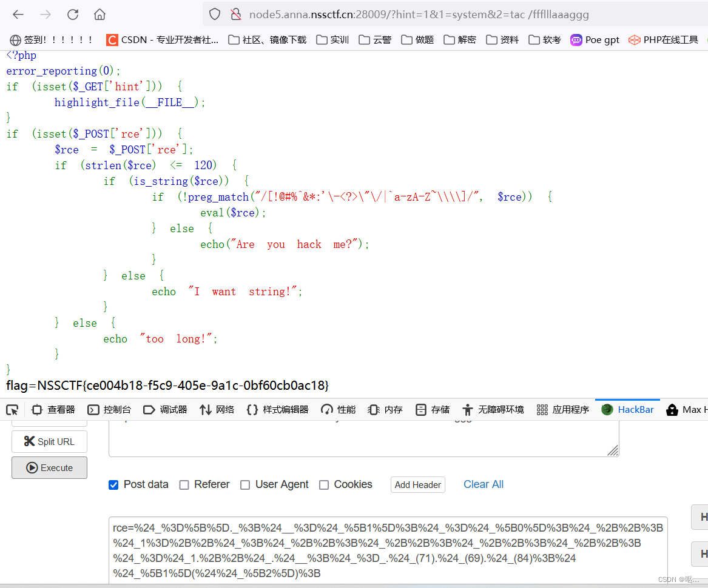Viewport: 708px width, 588px height.
Task: Click inside the HackBar URL textarea
Action: 363,439
